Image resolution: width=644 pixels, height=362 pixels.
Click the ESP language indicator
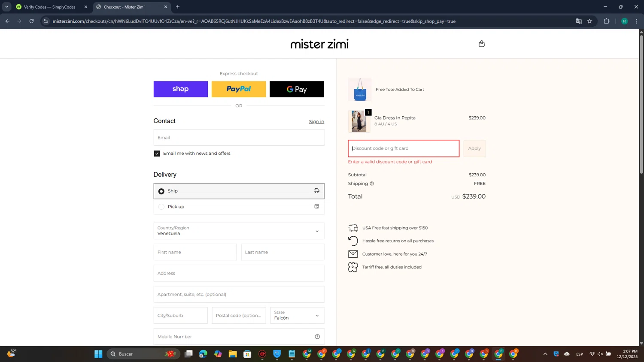click(580, 354)
